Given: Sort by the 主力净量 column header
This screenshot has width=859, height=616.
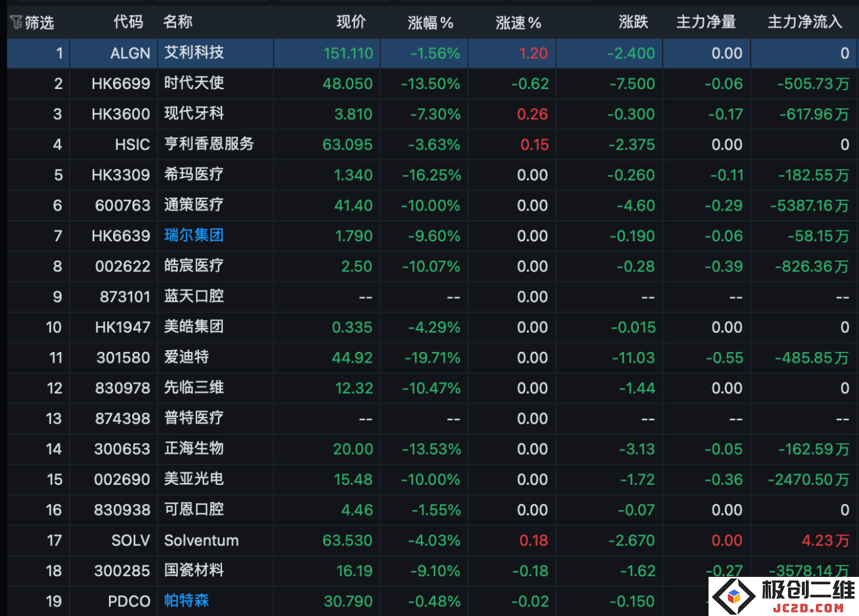Looking at the screenshot, I should point(706,22).
